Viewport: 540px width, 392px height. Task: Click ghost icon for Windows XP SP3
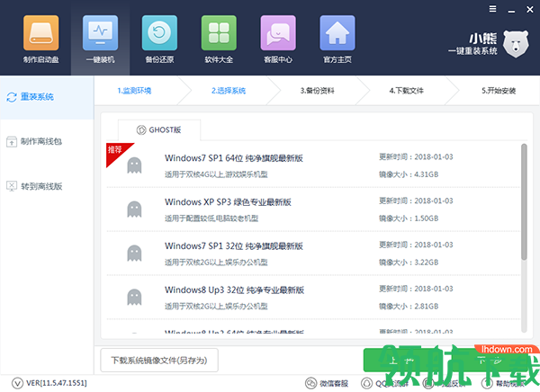click(x=134, y=209)
